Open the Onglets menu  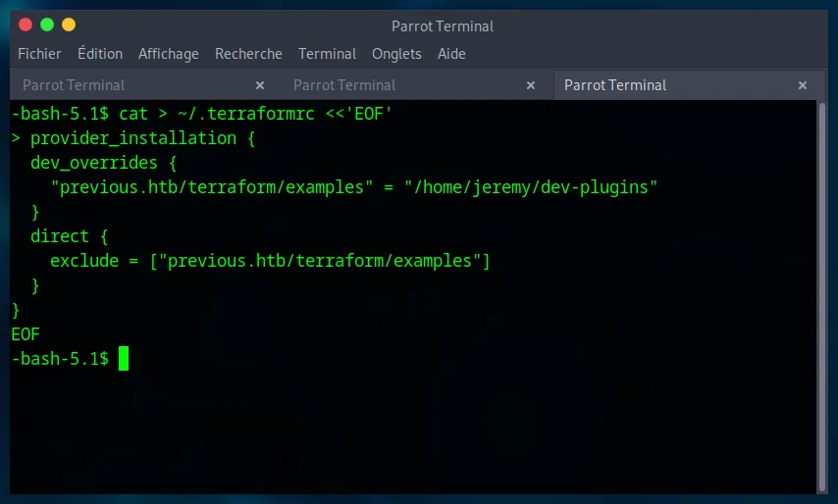point(396,54)
